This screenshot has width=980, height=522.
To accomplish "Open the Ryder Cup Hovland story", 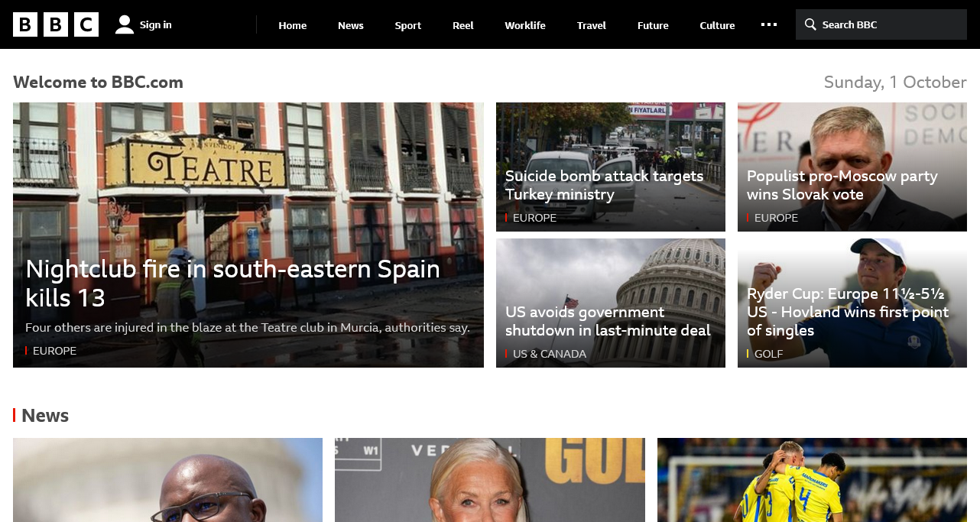I will coord(847,312).
